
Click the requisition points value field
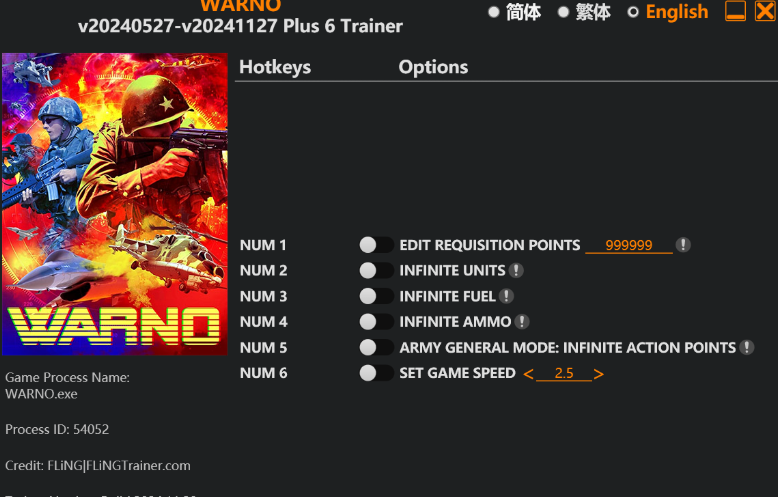coord(629,245)
